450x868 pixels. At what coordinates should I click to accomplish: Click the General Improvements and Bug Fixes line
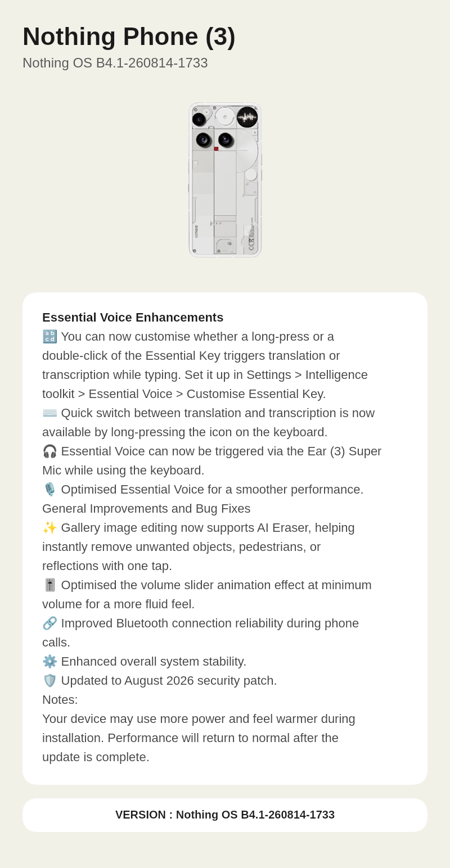[x=146, y=509]
